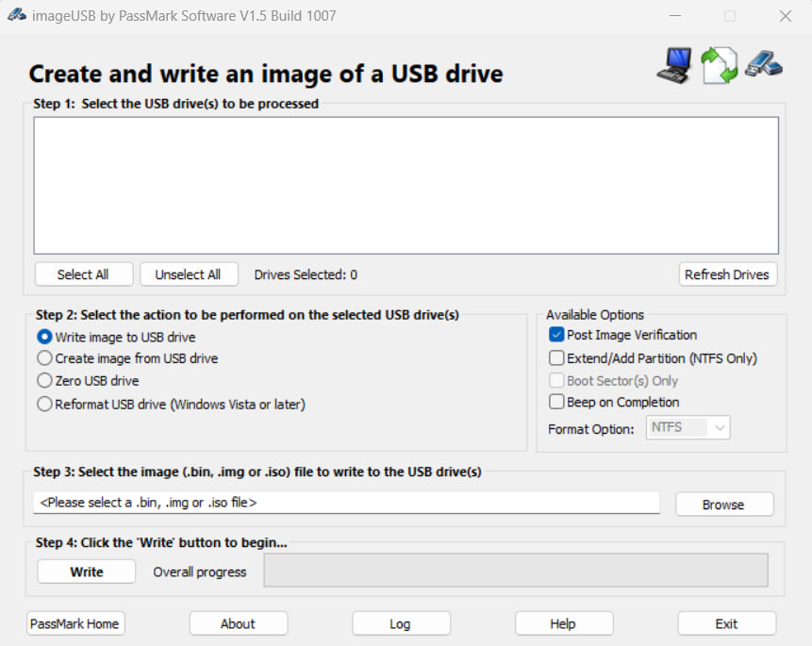Start writing with the Write button

(87, 571)
